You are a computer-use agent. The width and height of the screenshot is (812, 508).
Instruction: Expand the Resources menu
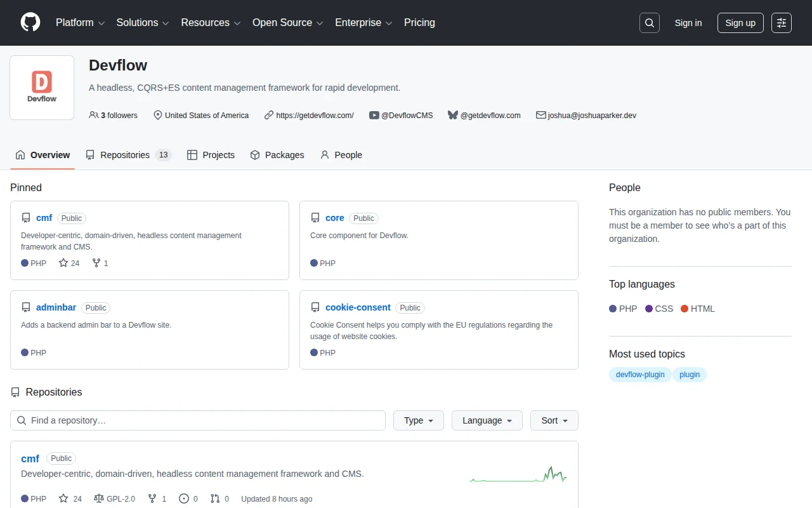[x=211, y=23]
